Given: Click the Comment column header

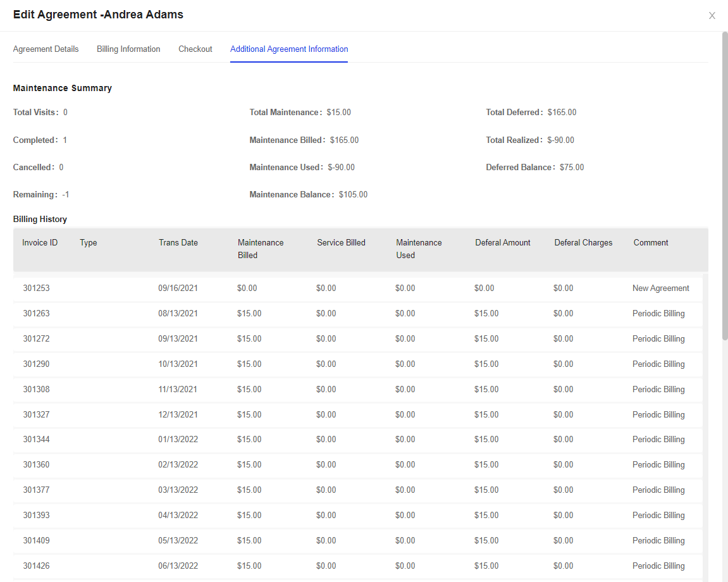Looking at the screenshot, I should pyautogui.click(x=650, y=242).
